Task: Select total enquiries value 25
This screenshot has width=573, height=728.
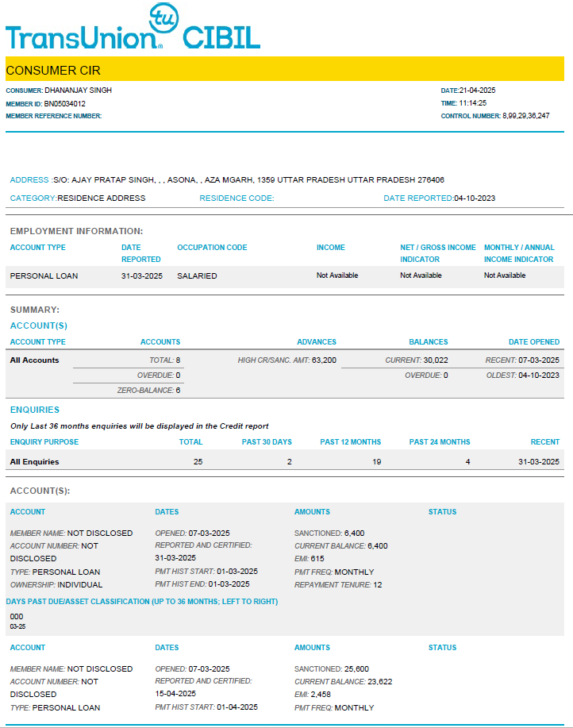Action: [198, 462]
